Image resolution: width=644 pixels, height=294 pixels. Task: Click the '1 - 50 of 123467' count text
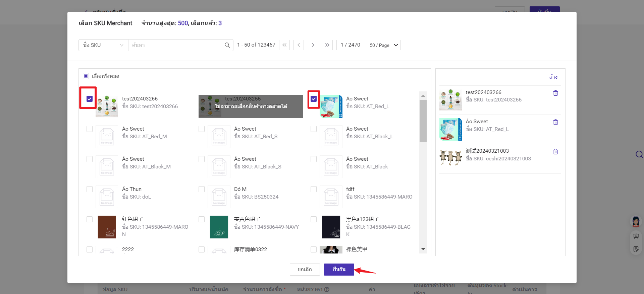pos(256,45)
